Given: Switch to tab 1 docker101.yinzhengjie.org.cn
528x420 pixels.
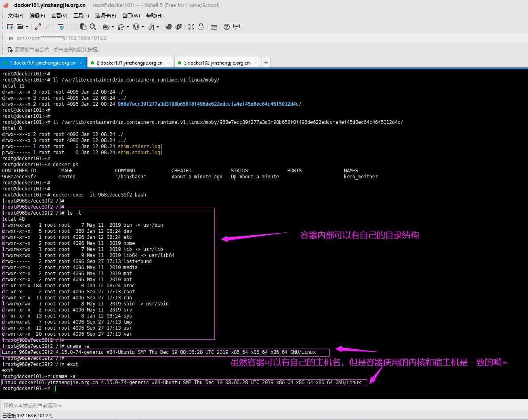Looking at the screenshot, I should (43, 63).
